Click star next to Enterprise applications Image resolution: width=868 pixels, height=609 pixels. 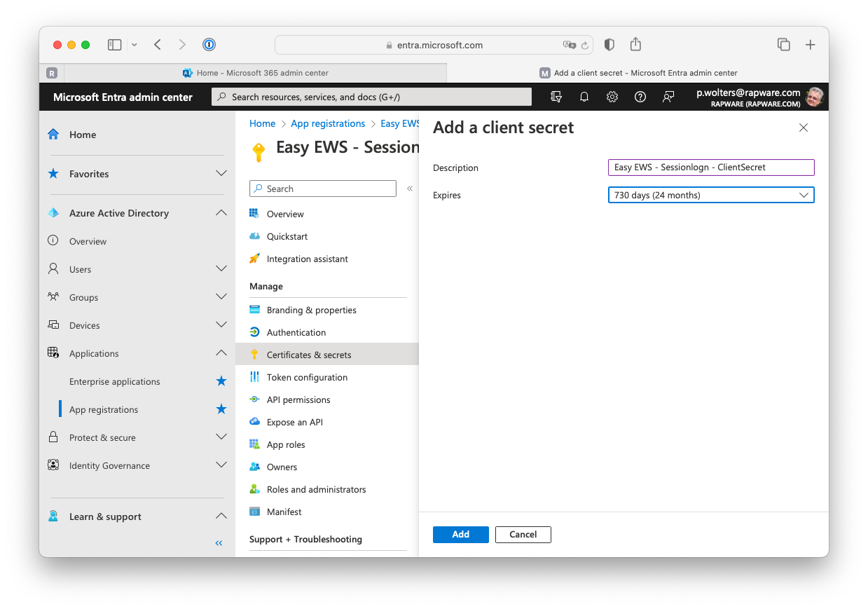point(221,381)
